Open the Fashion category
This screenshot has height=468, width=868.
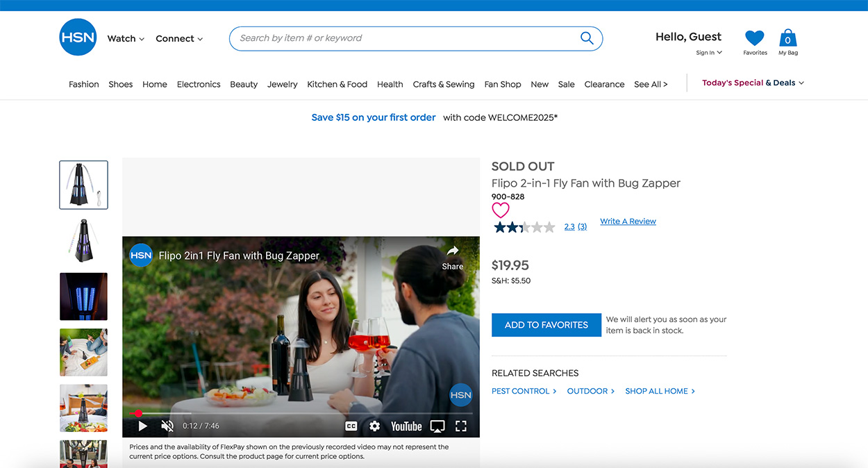coord(84,84)
